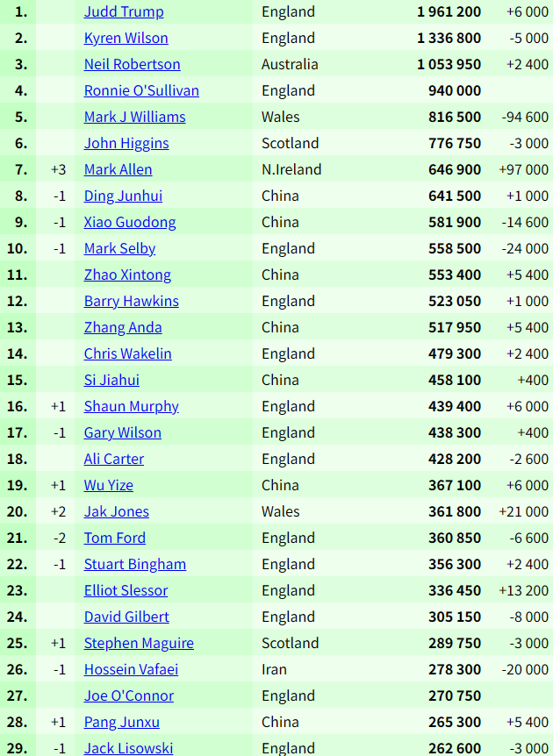
Task: Go to Shaun Murphy's page
Action: click(x=131, y=407)
